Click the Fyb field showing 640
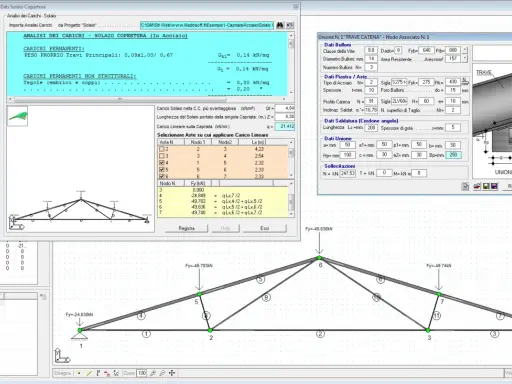Viewport: 512px width, 384px height. 426,50
